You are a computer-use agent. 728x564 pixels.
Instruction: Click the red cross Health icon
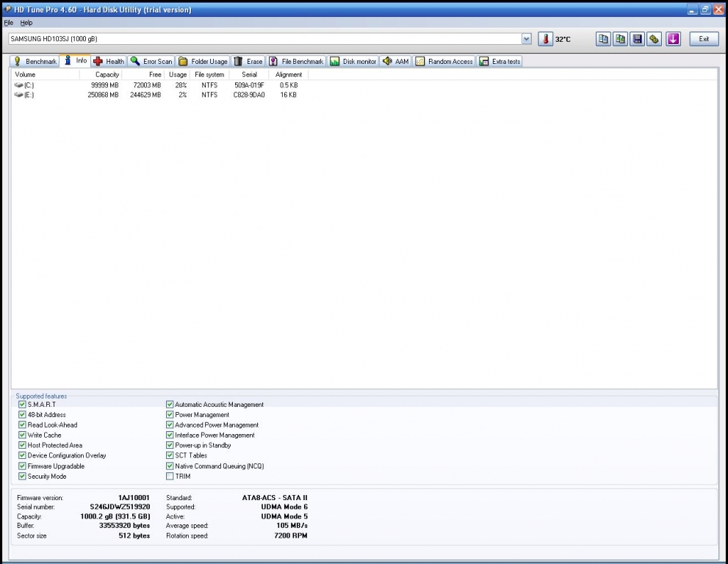[98, 61]
